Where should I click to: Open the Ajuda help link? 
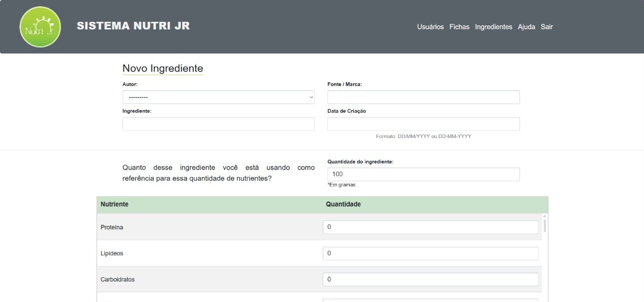pos(526,27)
